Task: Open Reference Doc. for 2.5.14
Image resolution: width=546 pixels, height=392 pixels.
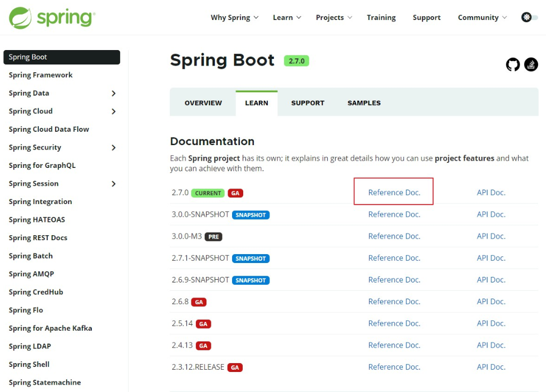Action: (394, 324)
